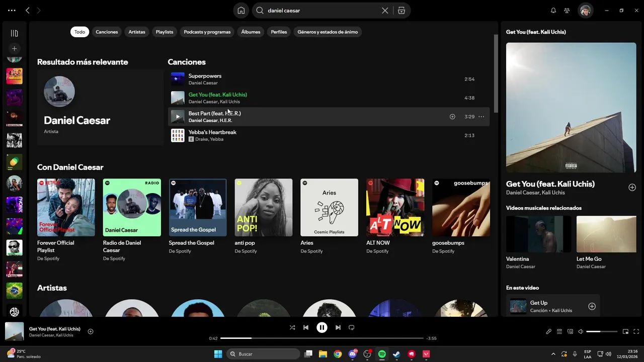This screenshot has height=362, width=644.
Task: Open Discord from the taskbar
Action: pos(353,354)
